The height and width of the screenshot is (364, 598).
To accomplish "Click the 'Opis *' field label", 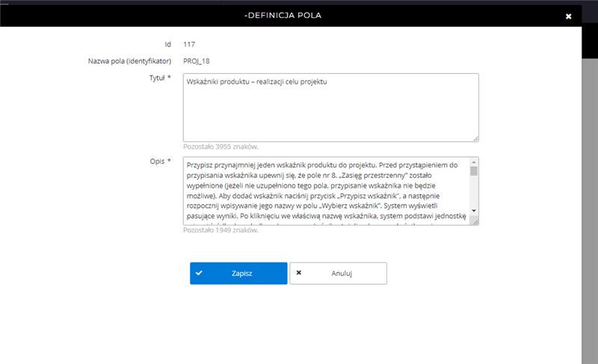I will point(159,161).
